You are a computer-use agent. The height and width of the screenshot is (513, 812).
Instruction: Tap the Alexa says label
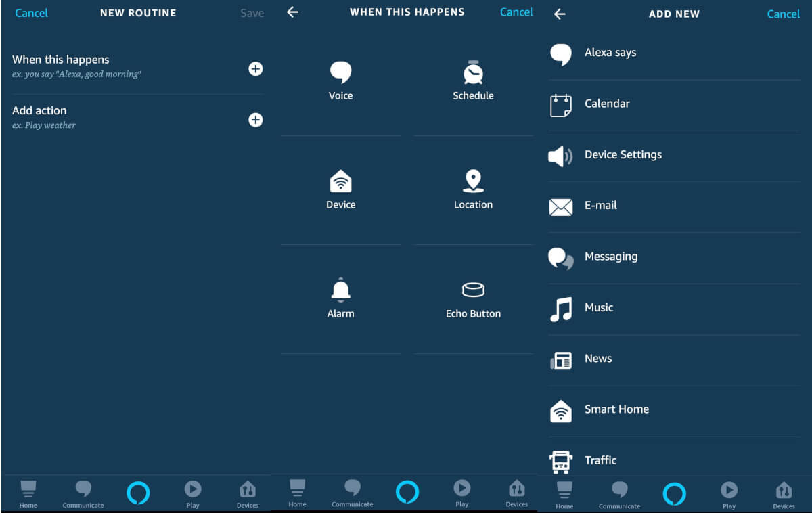[610, 53]
